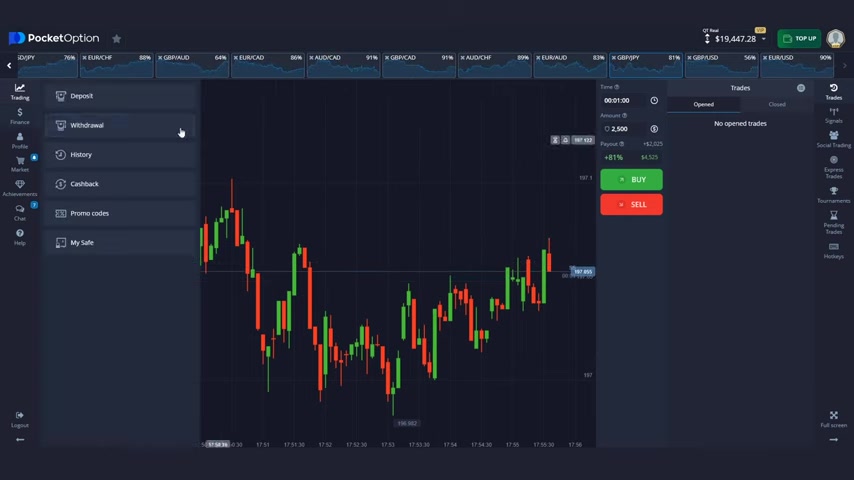Click the bell alert icon on chart

565,140
